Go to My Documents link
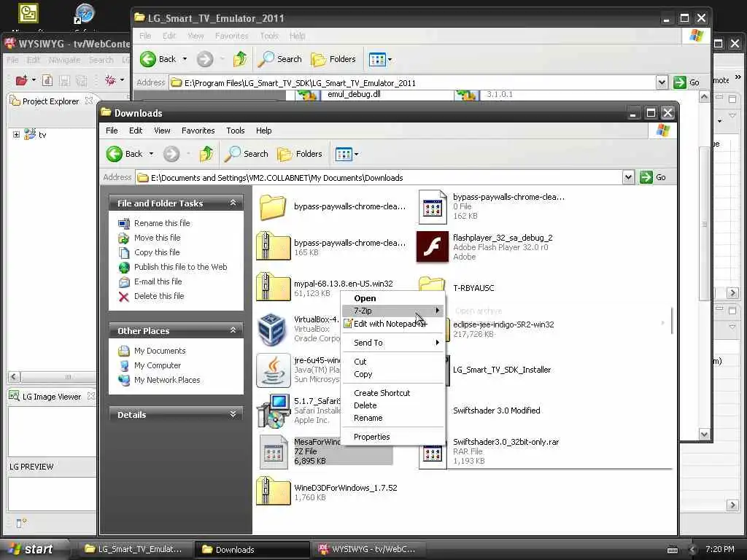 (x=160, y=351)
